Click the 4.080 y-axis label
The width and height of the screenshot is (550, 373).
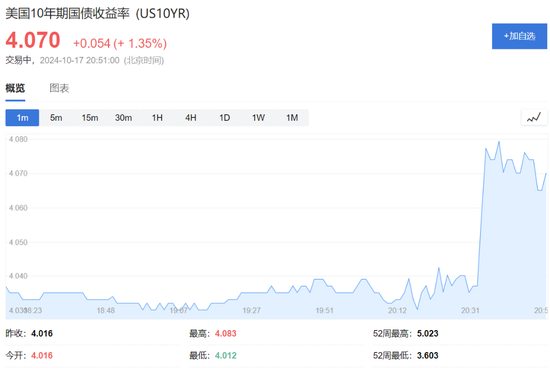coord(18,139)
